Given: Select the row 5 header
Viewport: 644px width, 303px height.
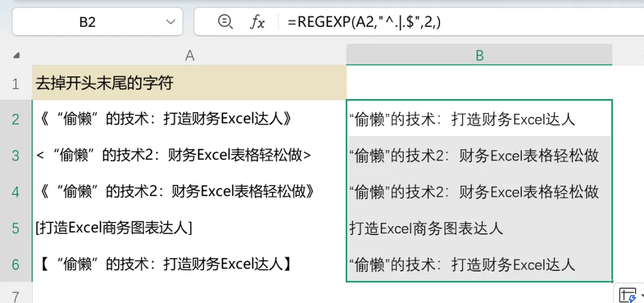Looking at the screenshot, I should click(x=16, y=228).
